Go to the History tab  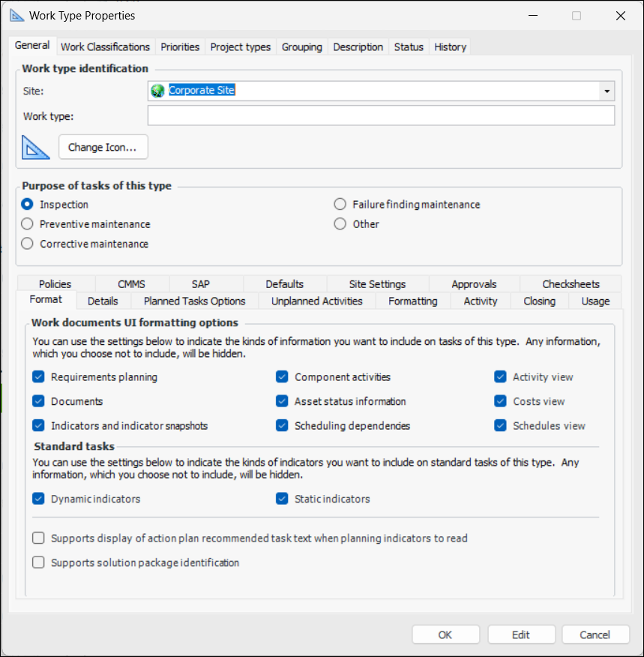450,46
